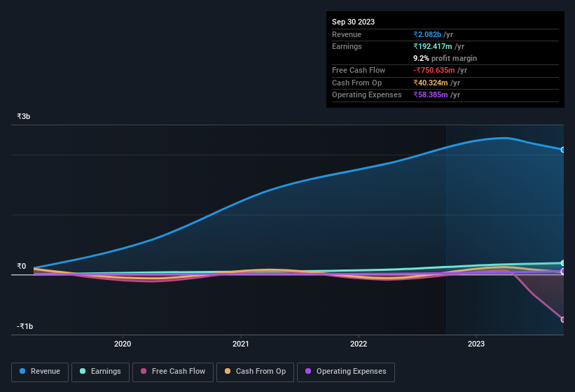
Task: Click the teal Earnings legend dot
Action: pos(83,372)
